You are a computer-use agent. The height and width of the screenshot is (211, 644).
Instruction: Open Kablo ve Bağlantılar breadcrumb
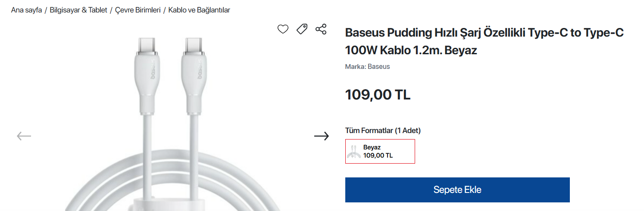[x=199, y=10]
